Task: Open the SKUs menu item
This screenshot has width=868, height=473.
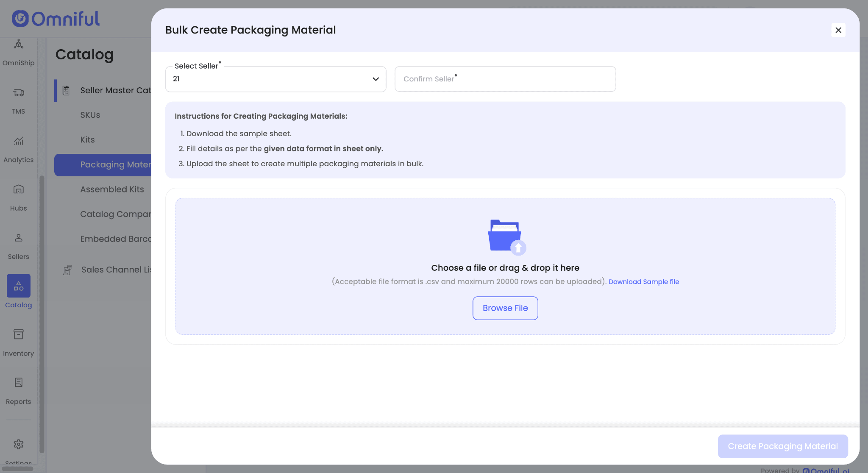Action: (x=90, y=115)
